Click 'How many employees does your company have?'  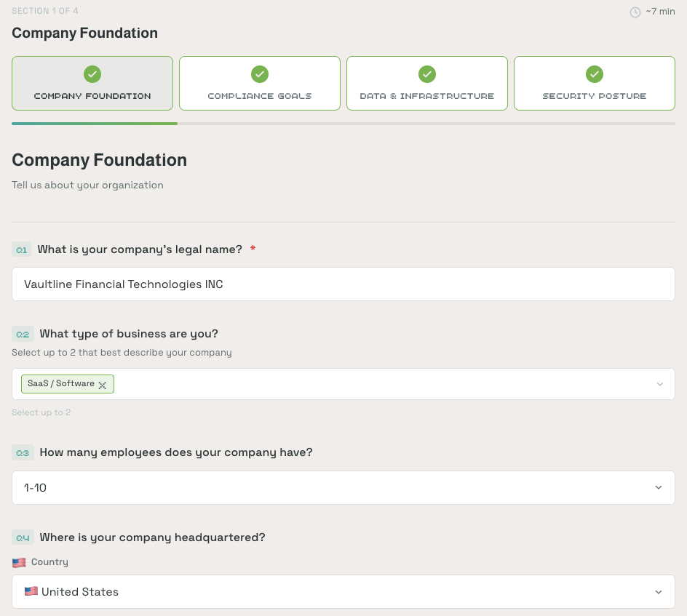(x=176, y=452)
